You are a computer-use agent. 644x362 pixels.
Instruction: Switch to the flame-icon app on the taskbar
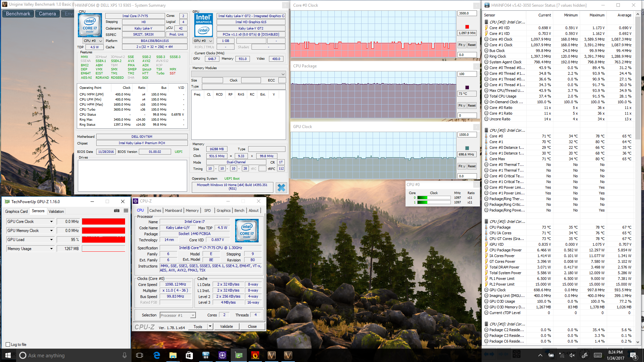255,355
